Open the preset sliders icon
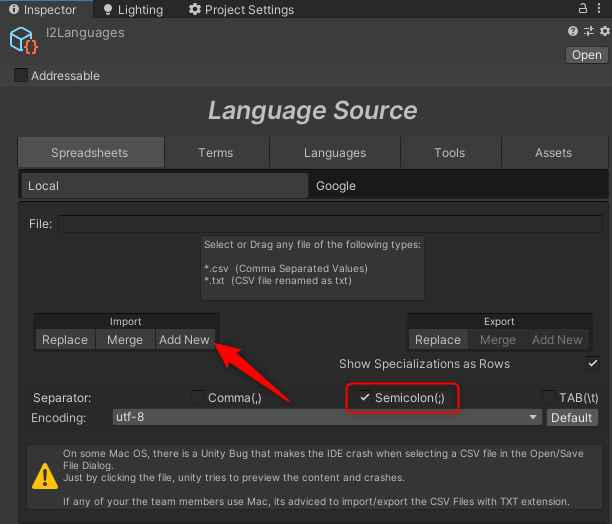Viewport: 612px width, 524px height. pyautogui.click(x=590, y=32)
